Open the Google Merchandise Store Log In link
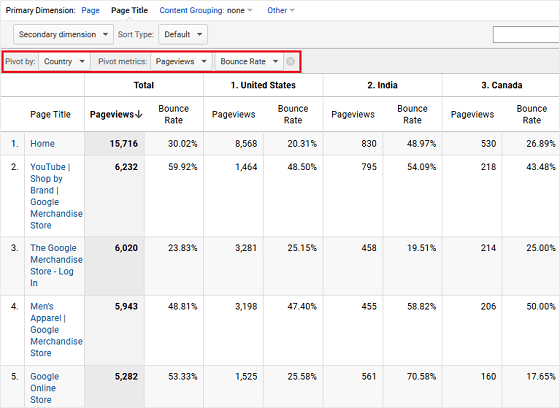 [x=56, y=265]
